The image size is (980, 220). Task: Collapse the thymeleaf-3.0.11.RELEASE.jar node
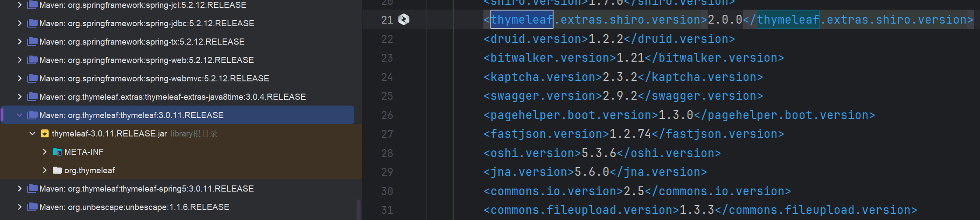coord(32,133)
